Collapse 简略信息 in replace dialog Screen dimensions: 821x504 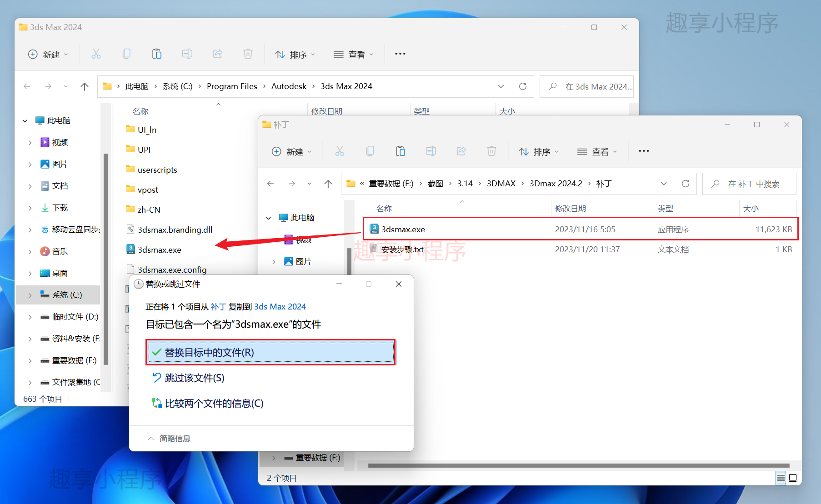[169, 439]
